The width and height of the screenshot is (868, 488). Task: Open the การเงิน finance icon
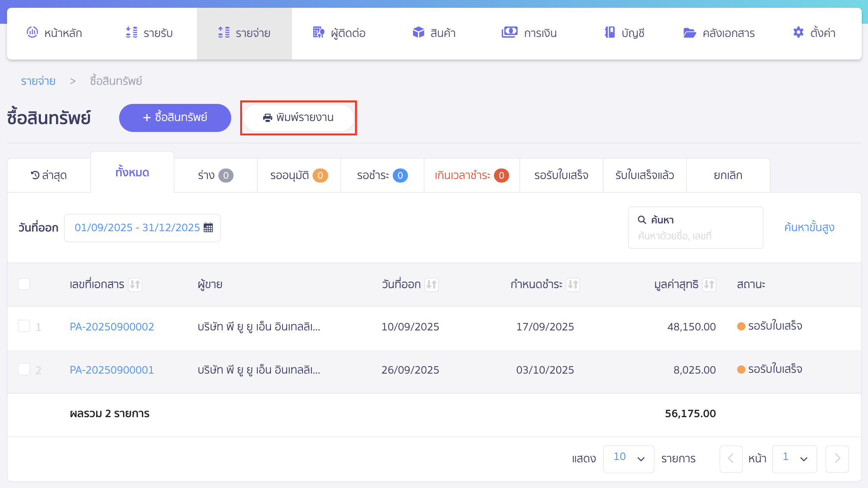point(510,33)
